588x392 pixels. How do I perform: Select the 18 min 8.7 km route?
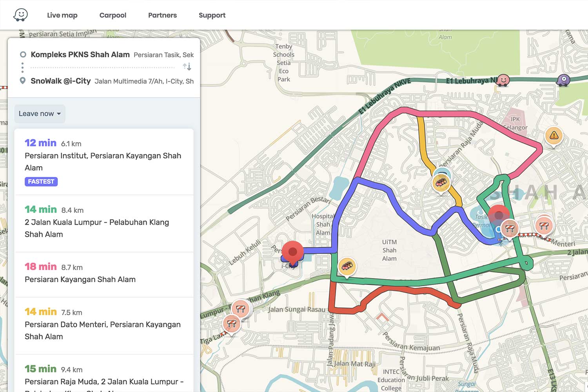[104, 274]
